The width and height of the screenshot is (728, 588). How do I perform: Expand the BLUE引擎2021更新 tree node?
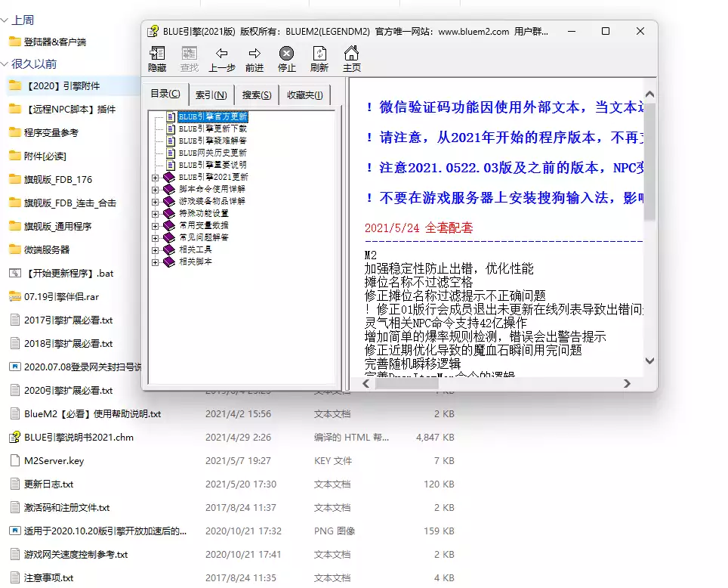point(155,178)
